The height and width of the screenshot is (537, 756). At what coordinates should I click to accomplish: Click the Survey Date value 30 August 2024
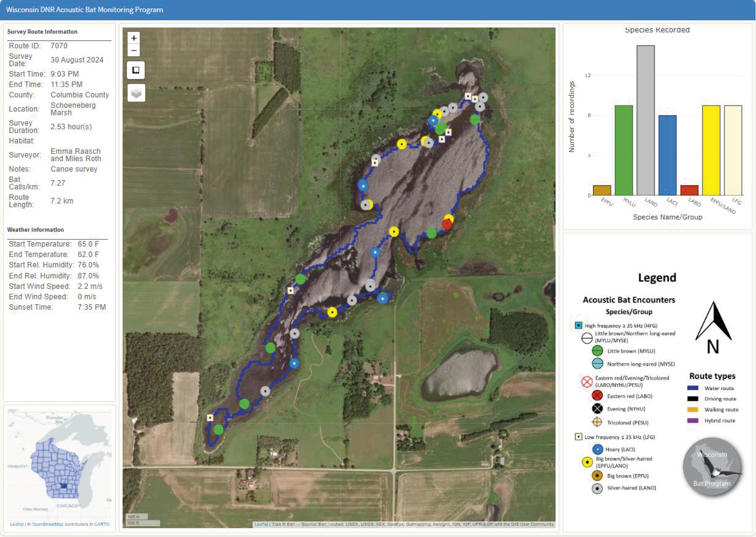click(77, 60)
